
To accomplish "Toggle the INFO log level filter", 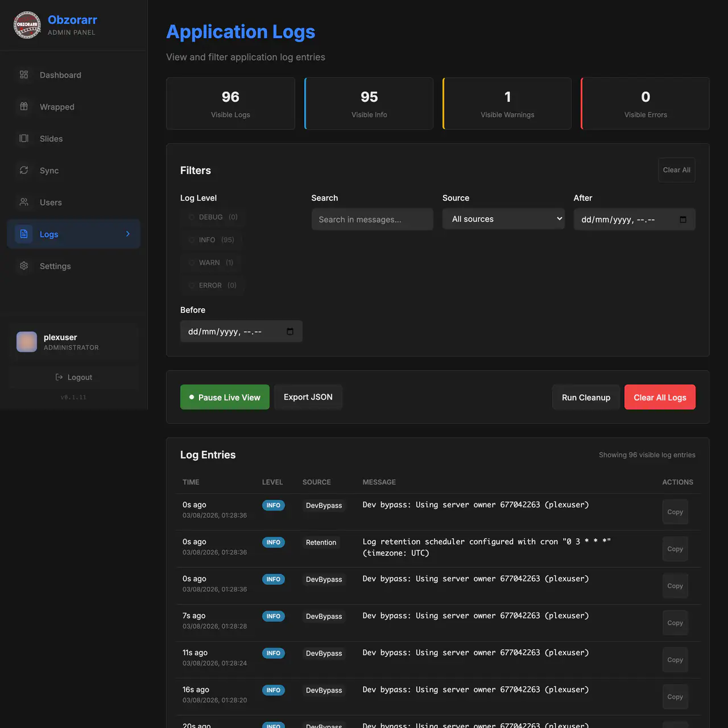I will coord(212,240).
